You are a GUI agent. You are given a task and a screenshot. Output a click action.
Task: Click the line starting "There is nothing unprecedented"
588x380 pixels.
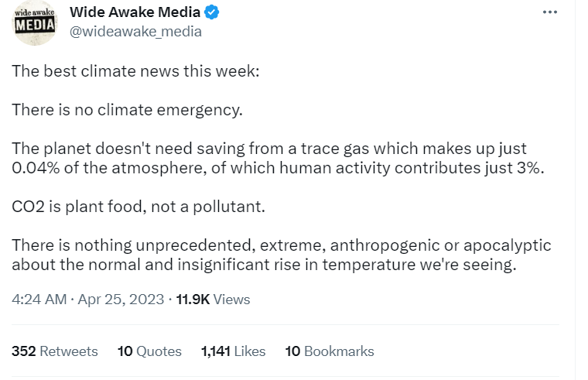click(x=281, y=245)
